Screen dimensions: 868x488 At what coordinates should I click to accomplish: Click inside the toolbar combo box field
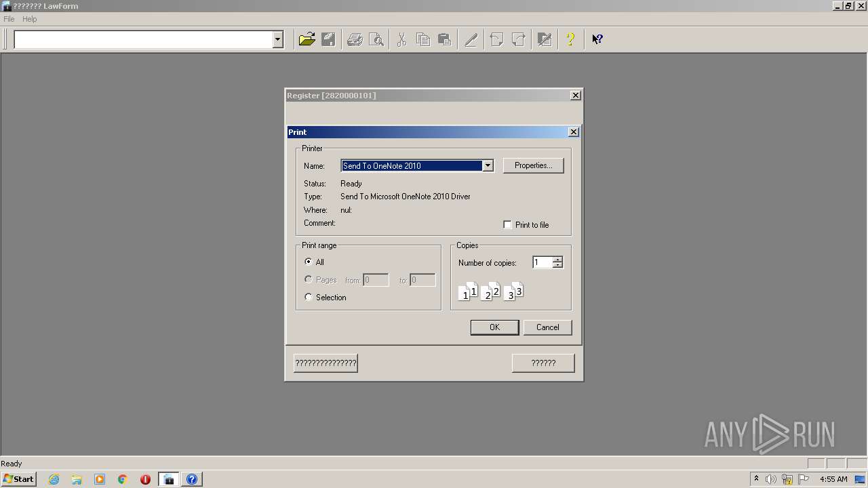click(143, 39)
